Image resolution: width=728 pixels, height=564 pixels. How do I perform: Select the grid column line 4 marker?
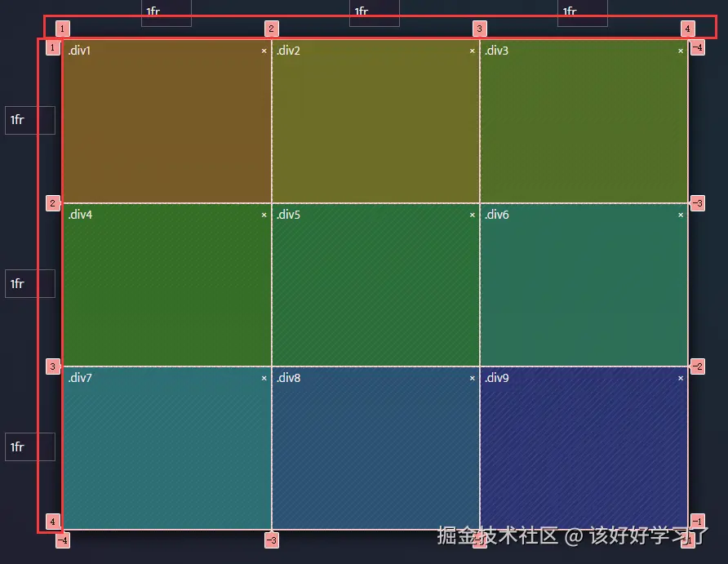pyautogui.click(x=687, y=28)
